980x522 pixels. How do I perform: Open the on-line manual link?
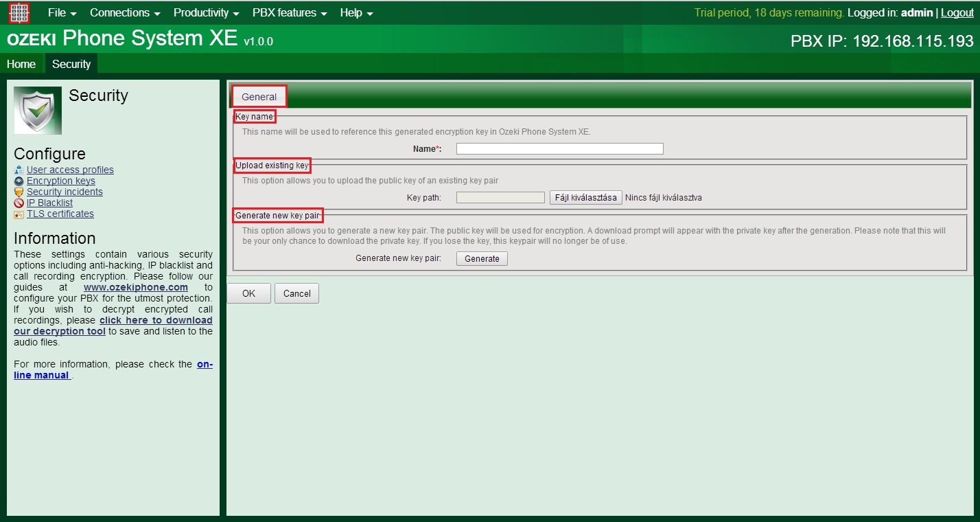(113, 370)
